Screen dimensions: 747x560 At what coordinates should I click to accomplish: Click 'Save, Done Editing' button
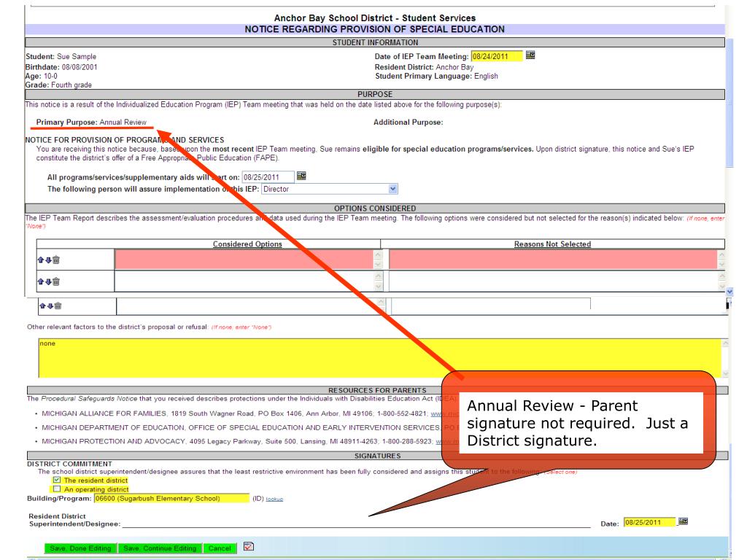(x=80, y=548)
